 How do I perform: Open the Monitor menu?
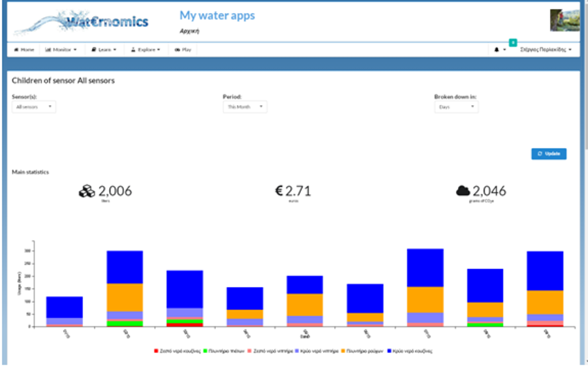click(x=61, y=50)
